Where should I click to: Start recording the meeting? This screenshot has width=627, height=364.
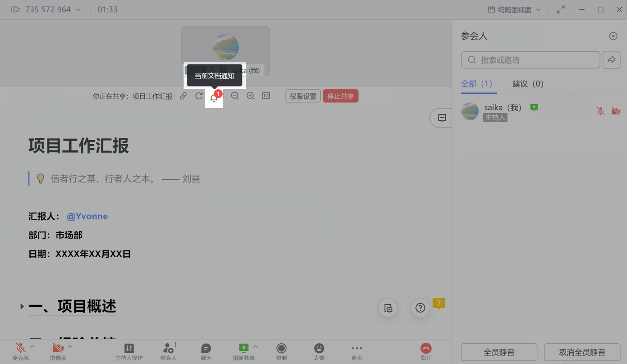(x=281, y=351)
